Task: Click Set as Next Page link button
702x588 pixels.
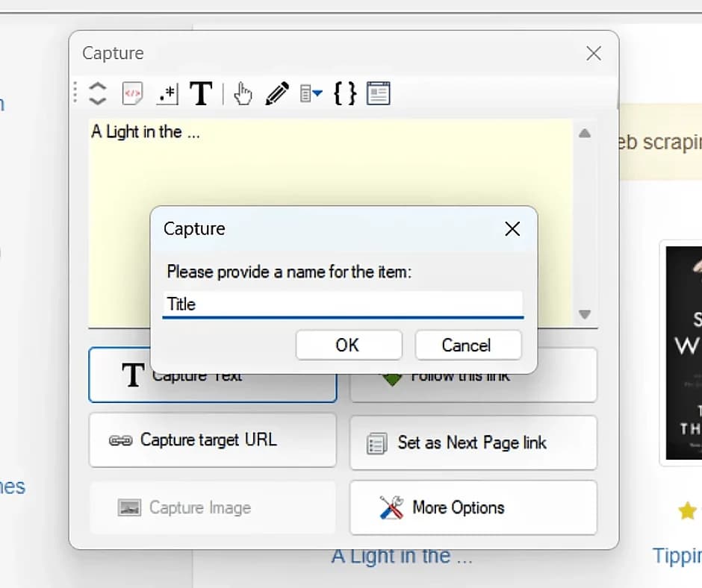Action: [x=473, y=442]
